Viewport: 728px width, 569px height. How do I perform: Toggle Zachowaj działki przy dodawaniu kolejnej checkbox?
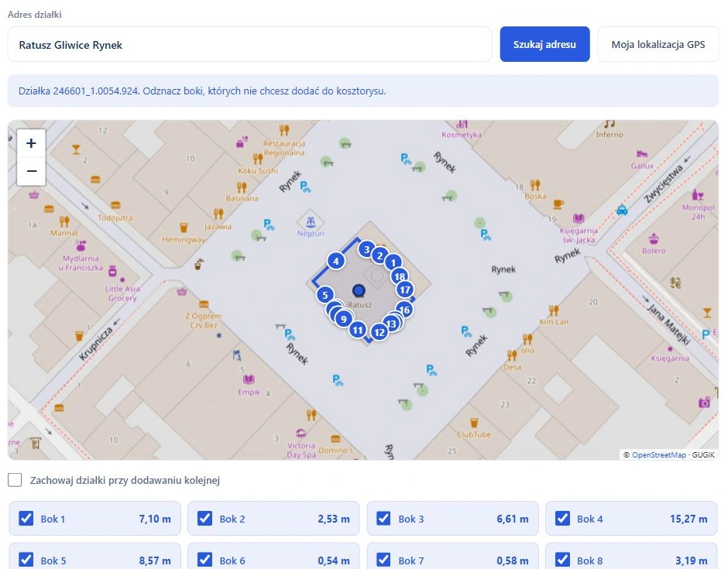[x=15, y=480]
